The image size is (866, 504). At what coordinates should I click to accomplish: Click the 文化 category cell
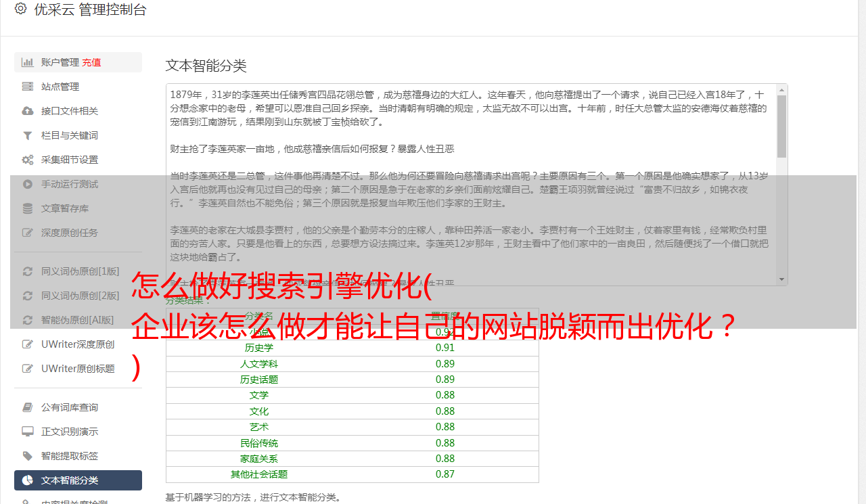[x=259, y=411]
